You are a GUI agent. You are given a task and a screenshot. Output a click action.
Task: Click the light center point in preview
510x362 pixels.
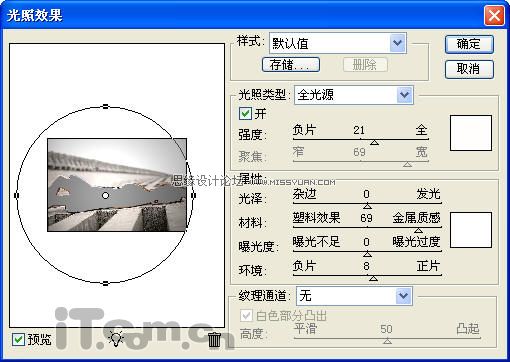105,195
